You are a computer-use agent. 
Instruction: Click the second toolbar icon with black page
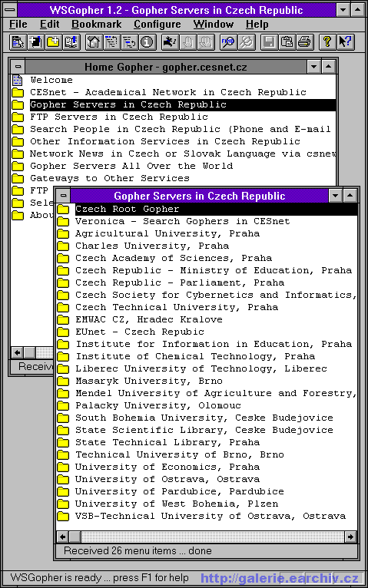[x=35, y=42]
